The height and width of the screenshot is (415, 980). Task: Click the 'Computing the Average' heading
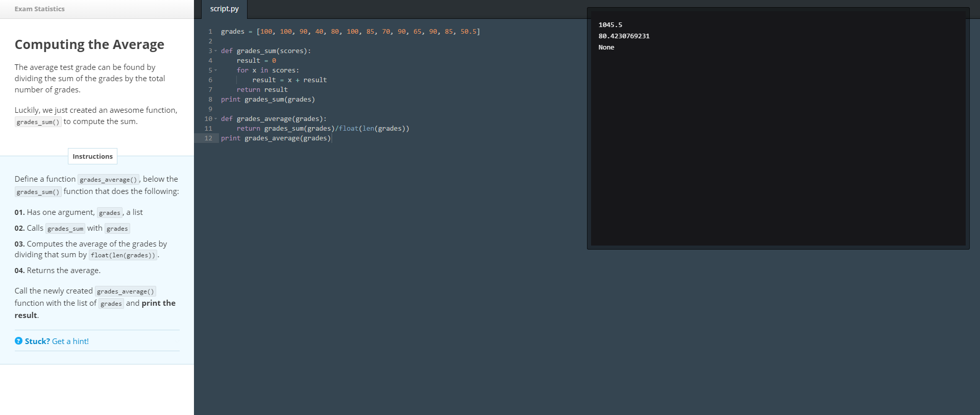[89, 44]
